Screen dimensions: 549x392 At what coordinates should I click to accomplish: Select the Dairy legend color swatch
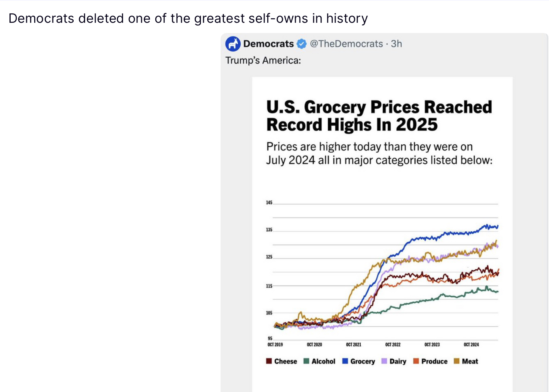(x=384, y=361)
